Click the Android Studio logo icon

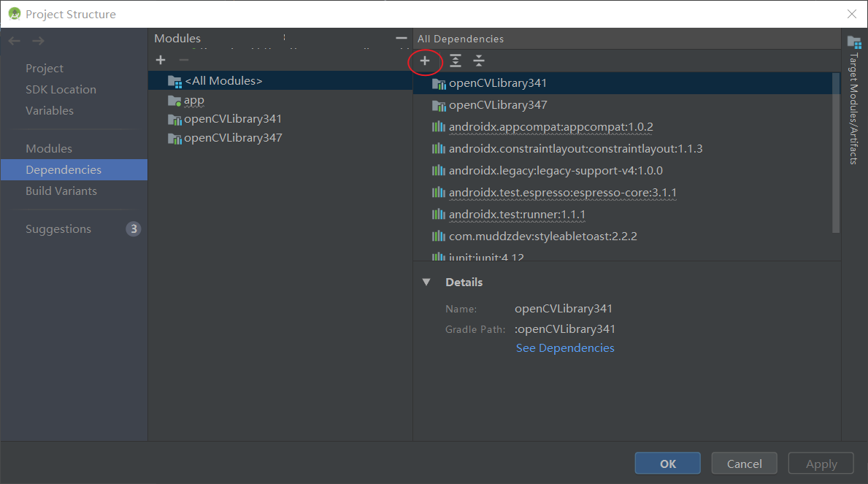point(15,14)
